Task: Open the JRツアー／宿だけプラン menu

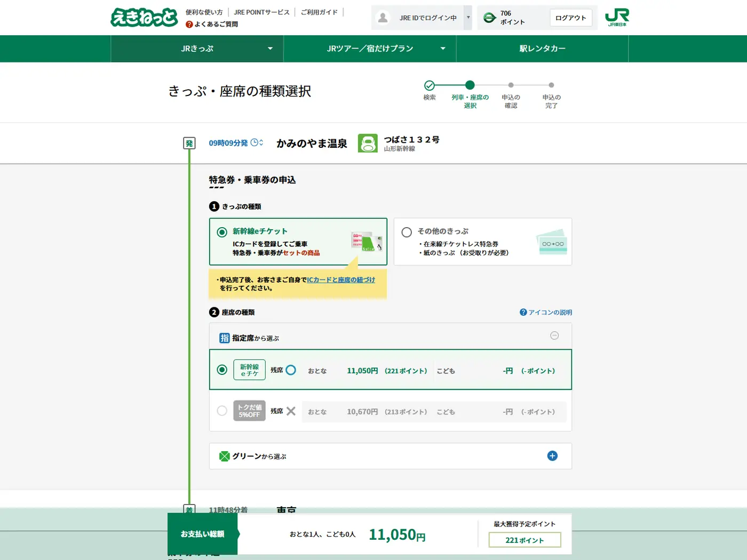Action: (x=369, y=49)
